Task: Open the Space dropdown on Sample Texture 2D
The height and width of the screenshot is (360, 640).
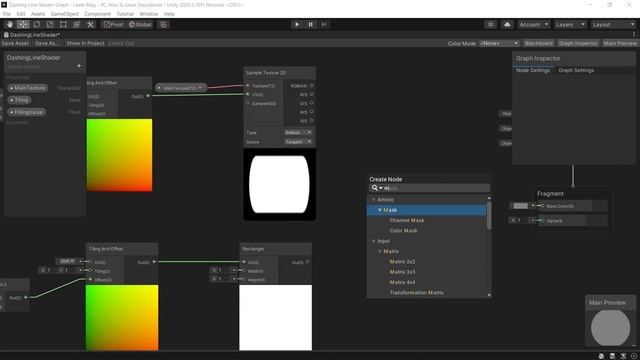Action: tap(298, 142)
